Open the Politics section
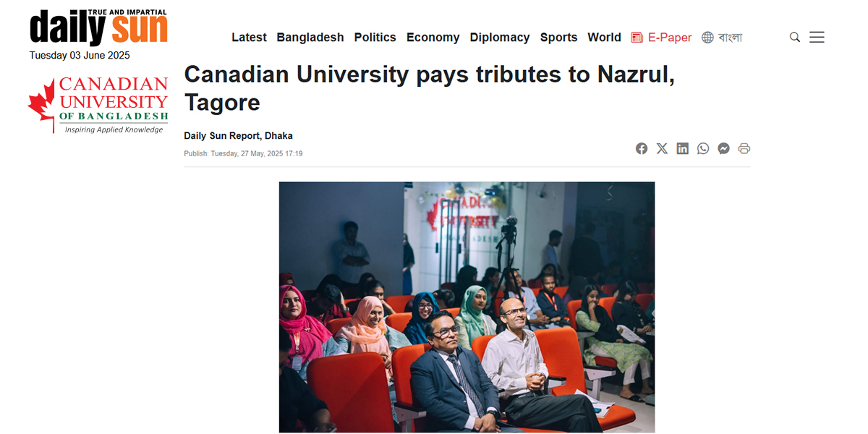 [x=375, y=38]
